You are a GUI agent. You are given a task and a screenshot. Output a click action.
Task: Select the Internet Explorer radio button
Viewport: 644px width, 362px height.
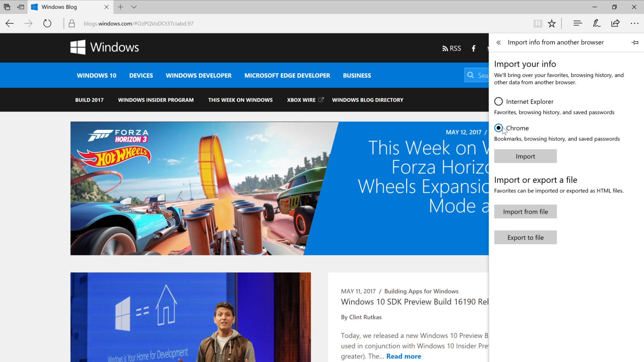point(498,102)
